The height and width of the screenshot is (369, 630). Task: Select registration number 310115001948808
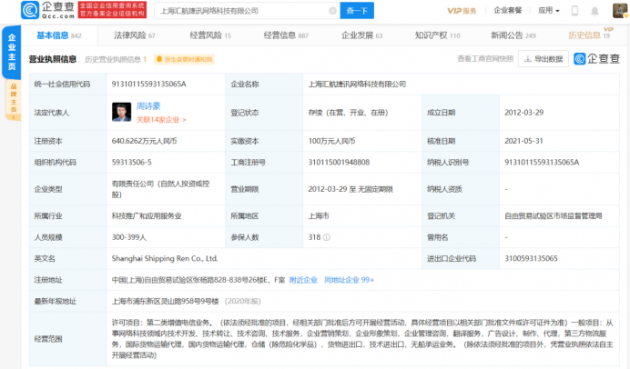click(339, 162)
